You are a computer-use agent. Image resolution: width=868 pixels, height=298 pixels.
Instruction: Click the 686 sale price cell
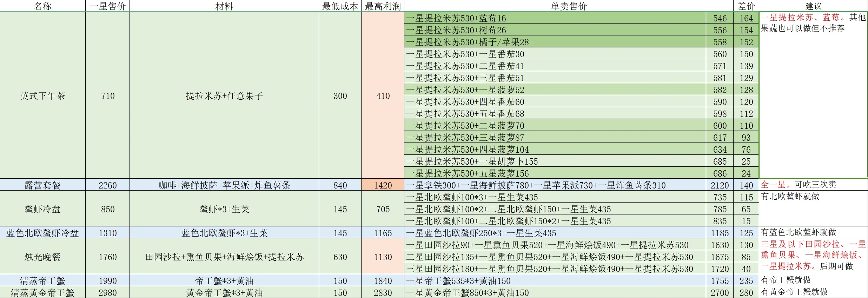[720, 173]
